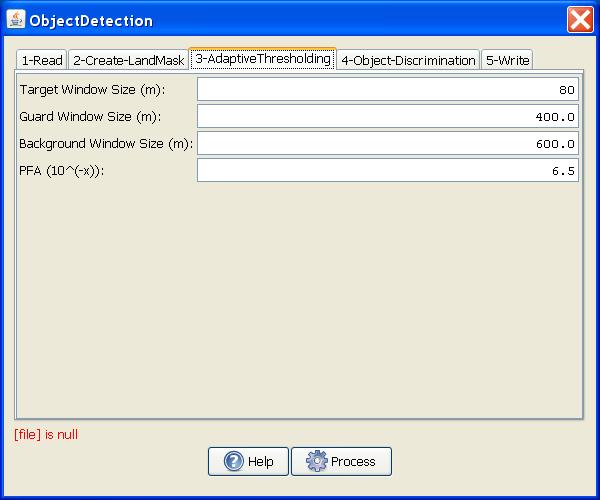Start processing with the Process button
The image size is (600, 500).
341,461
